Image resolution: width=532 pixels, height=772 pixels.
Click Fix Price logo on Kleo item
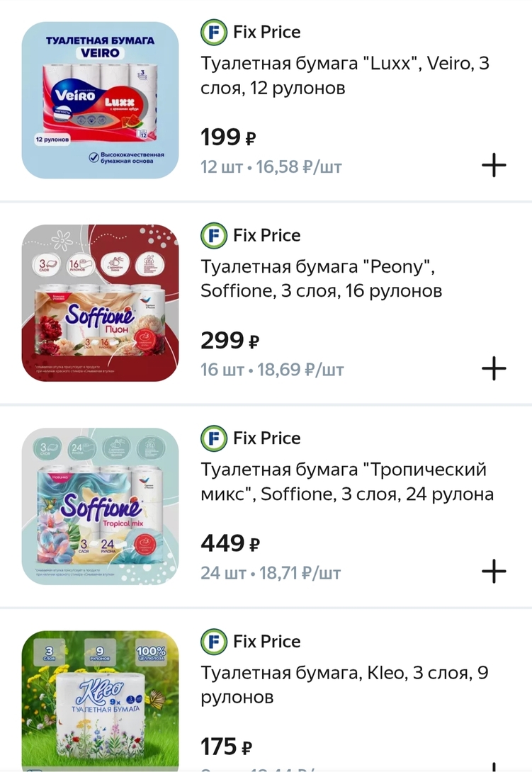click(213, 642)
